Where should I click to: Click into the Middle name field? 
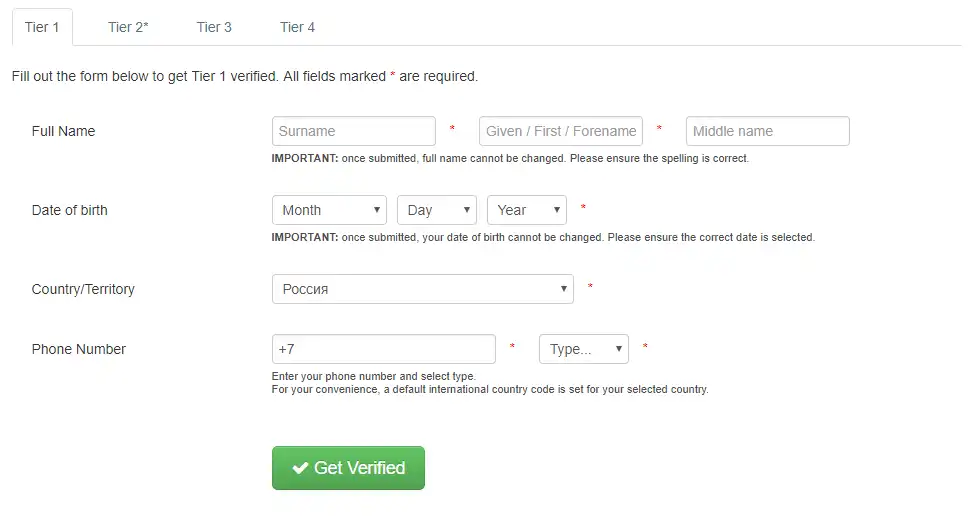tap(767, 131)
